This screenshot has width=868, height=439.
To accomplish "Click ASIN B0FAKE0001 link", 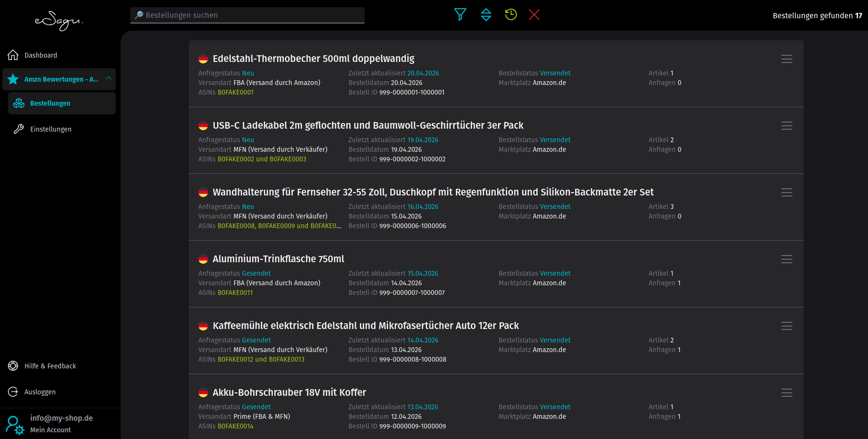I will coord(235,93).
